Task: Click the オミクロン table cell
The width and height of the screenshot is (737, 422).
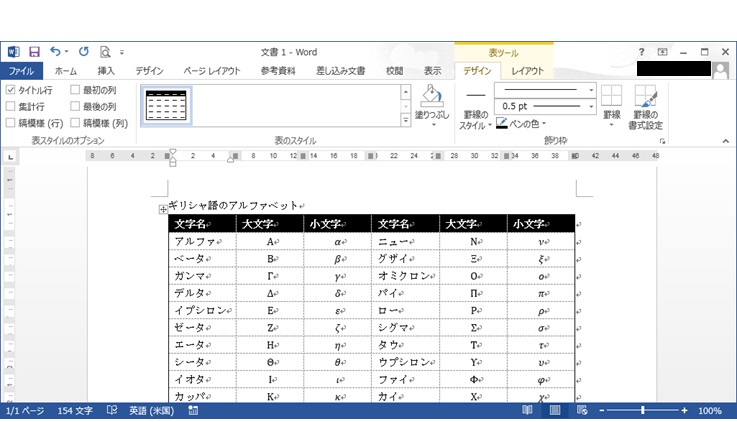Action: tap(406, 276)
